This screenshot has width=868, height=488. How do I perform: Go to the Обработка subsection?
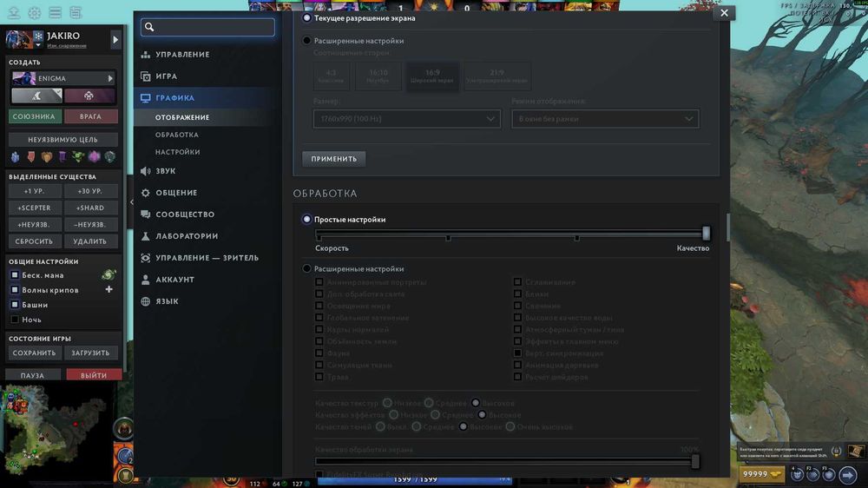[176, 135]
